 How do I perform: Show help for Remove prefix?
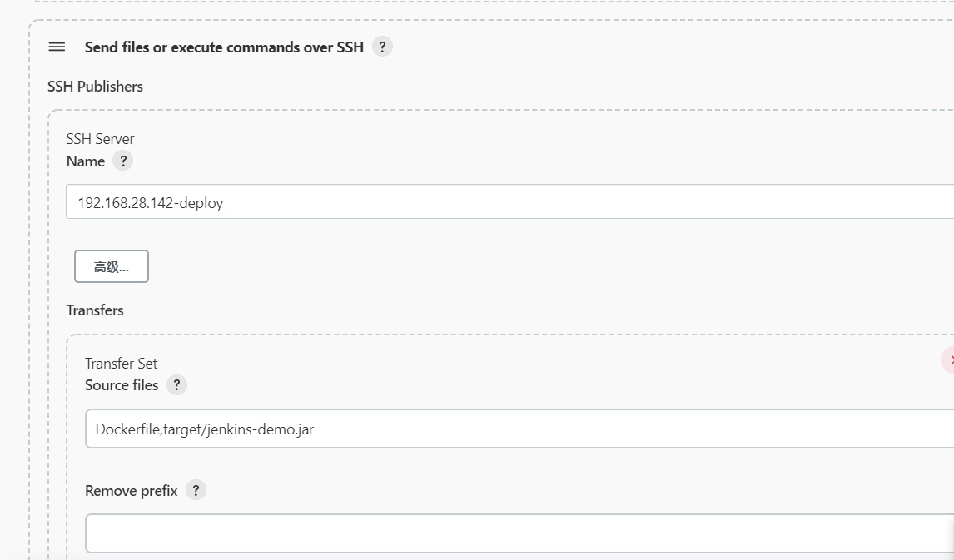196,490
